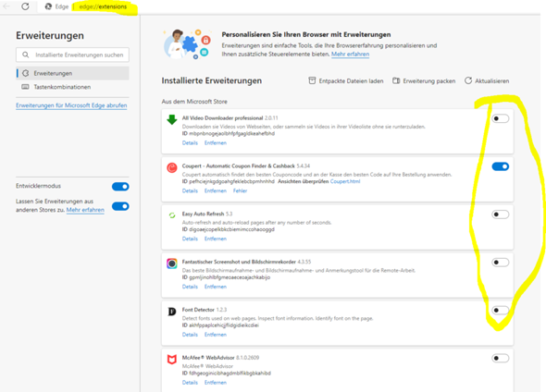Enable Fantastischer Screenshot toggle
546x392 pixels.
coord(501,263)
